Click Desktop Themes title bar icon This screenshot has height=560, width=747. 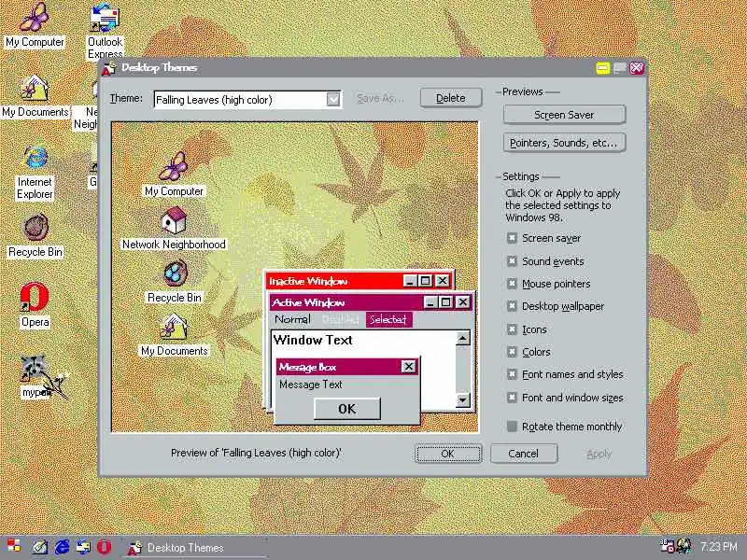(109, 68)
